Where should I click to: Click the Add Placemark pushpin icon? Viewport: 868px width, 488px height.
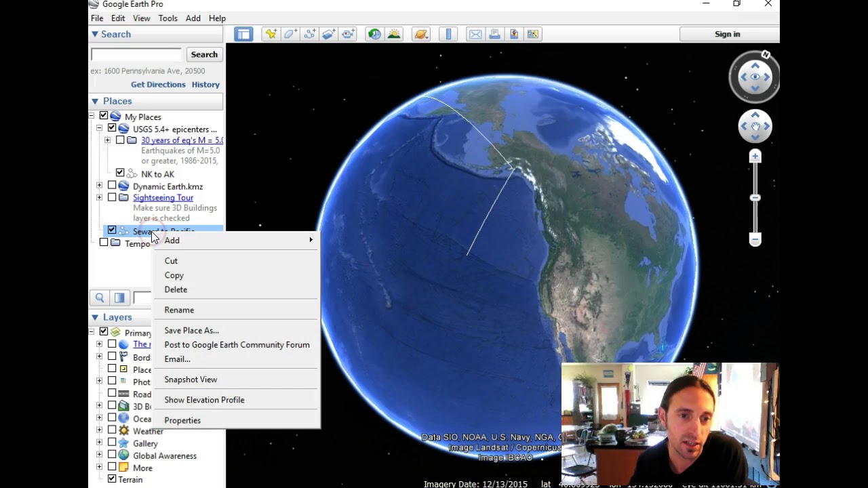coord(271,34)
